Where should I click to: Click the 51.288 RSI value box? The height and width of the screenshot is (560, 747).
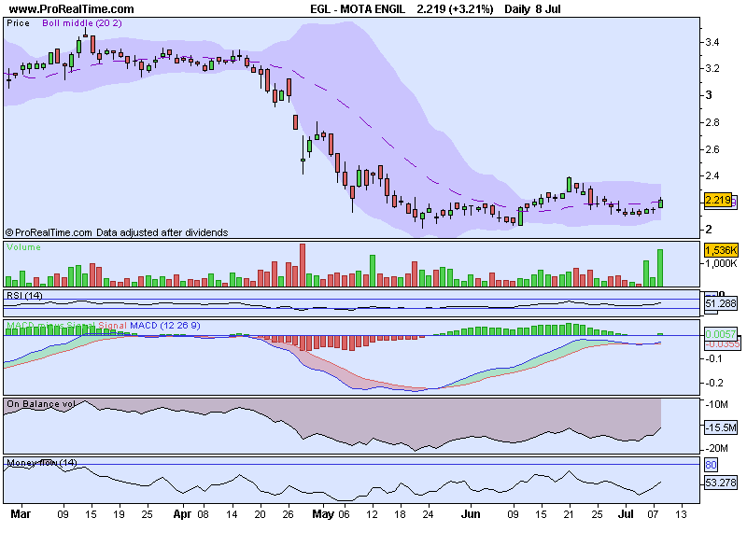click(x=721, y=303)
